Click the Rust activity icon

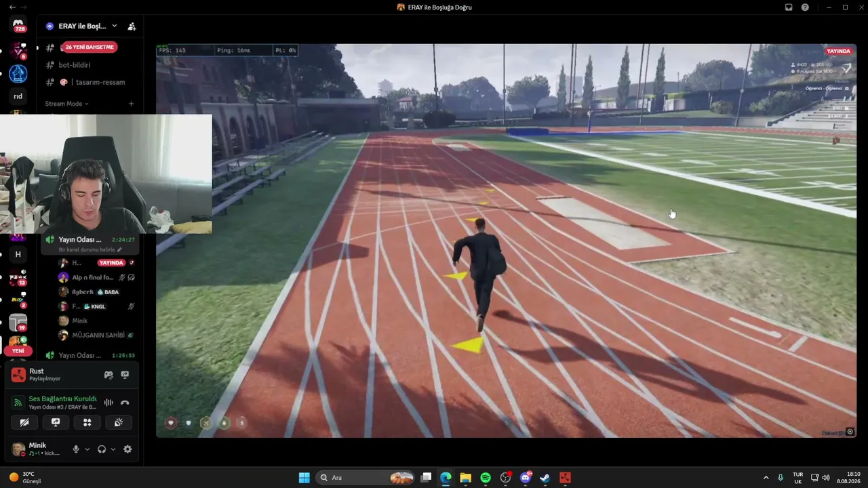(x=19, y=375)
